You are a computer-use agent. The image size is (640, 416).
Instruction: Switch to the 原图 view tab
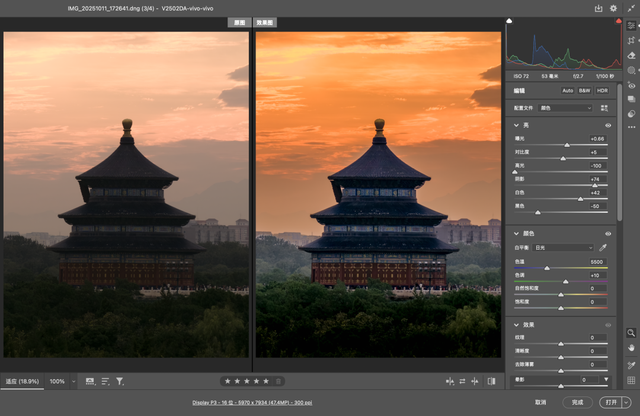(x=238, y=21)
